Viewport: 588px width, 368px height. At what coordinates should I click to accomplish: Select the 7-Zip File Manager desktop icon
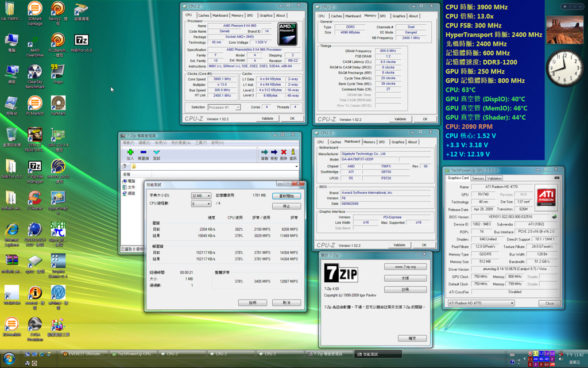point(35,171)
